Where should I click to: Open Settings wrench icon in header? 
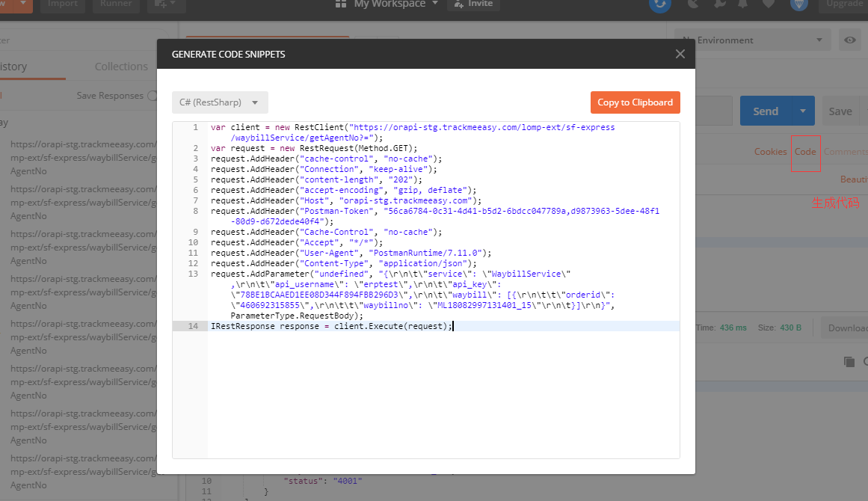(720, 4)
